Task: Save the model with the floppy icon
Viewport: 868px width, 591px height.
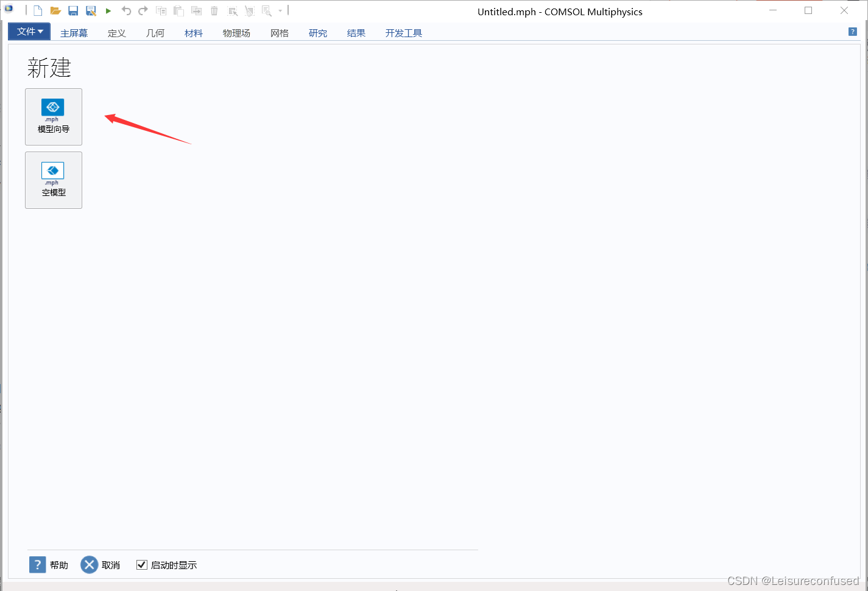Action: [x=73, y=11]
